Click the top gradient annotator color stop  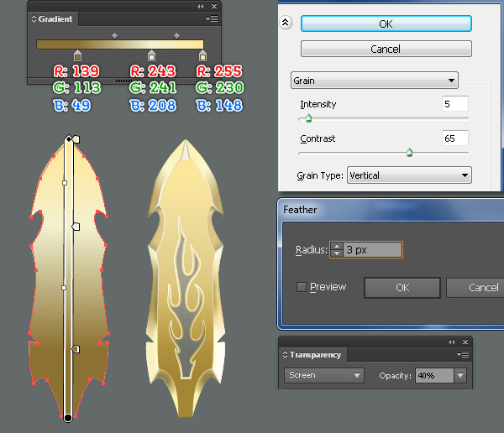(76, 139)
